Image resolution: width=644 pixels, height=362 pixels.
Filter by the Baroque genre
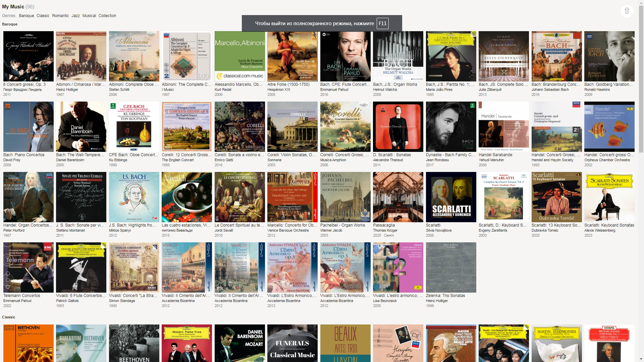26,16
